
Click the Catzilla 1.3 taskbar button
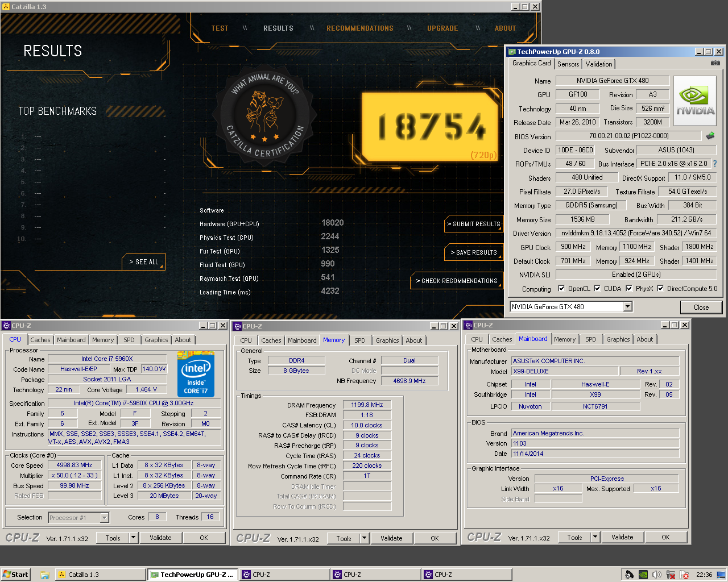100,575
